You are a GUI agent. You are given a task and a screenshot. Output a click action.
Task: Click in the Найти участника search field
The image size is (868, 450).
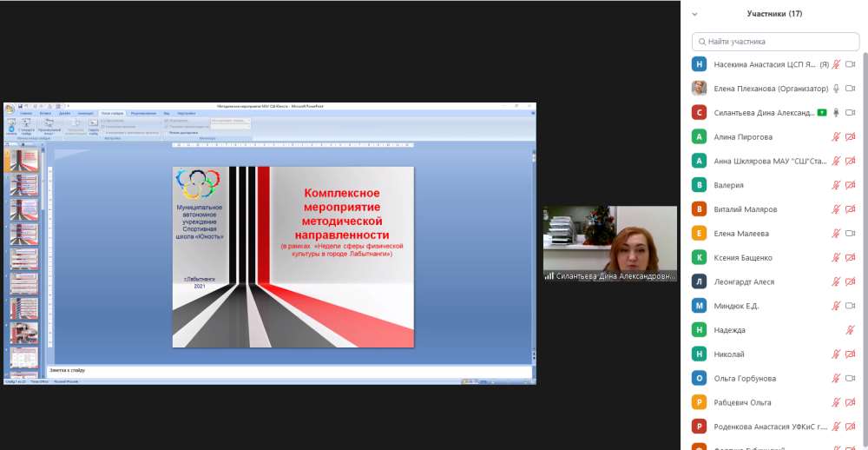(775, 42)
